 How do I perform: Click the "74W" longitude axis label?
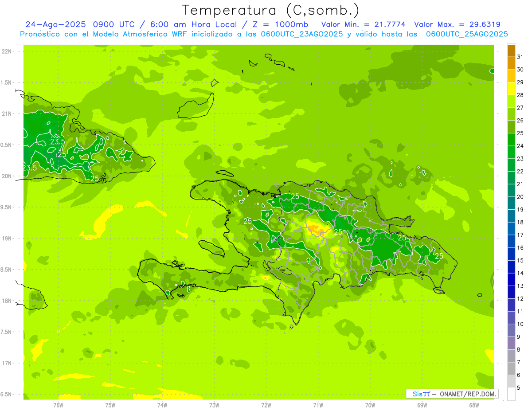pos(162,405)
